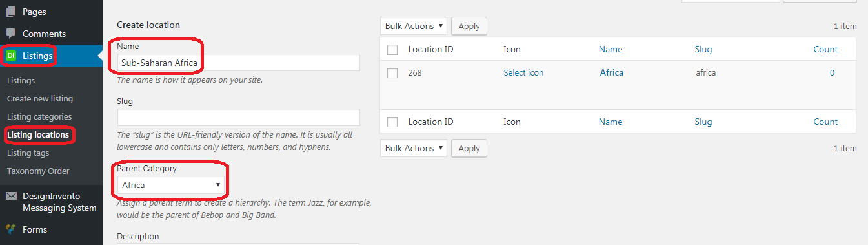
Task: Go to Create new listing
Action: [40, 99]
